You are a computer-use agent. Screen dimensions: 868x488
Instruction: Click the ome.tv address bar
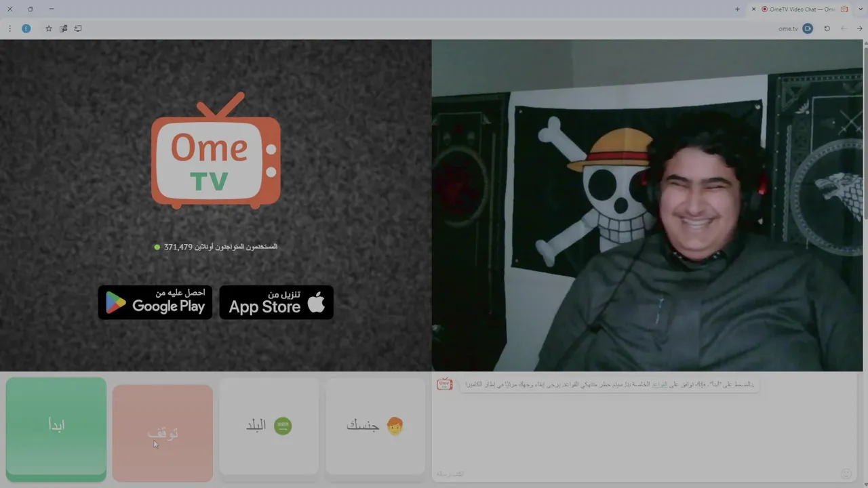point(788,28)
